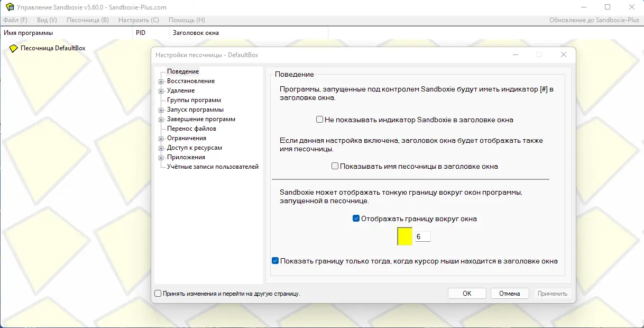The image size is (644, 328).
Task: Uncheck 'Отображать границу вокруг окна'
Action: (x=356, y=218)
